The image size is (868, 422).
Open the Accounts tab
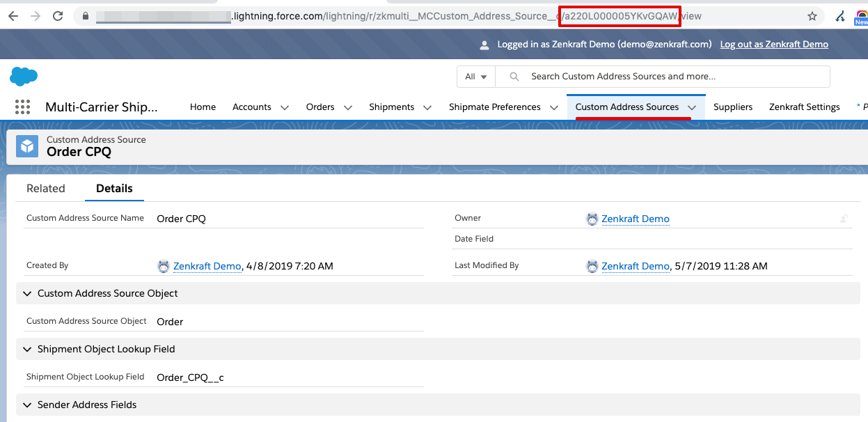pos(252,107)
